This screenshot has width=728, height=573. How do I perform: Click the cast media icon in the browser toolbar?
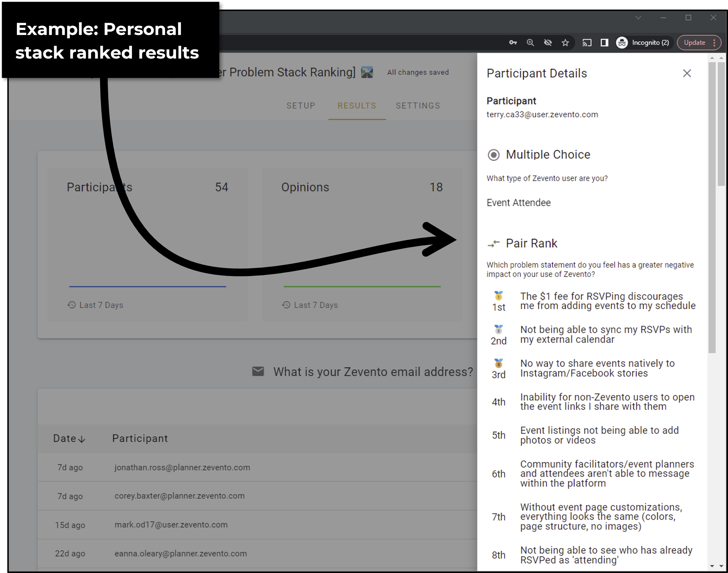pos(587,43)
